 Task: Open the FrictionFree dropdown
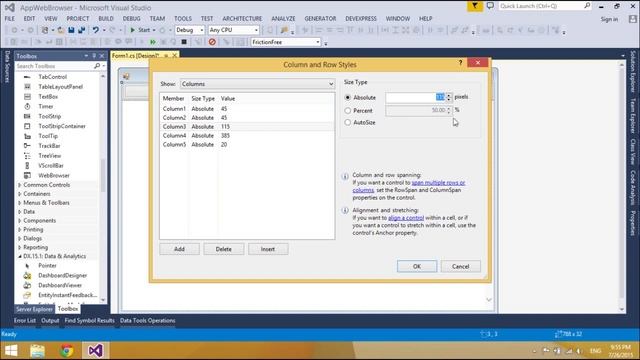point(285,42)
